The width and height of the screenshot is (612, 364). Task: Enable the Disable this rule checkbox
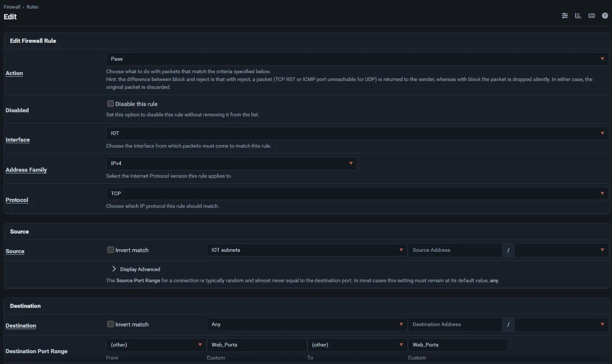(111, 104)
